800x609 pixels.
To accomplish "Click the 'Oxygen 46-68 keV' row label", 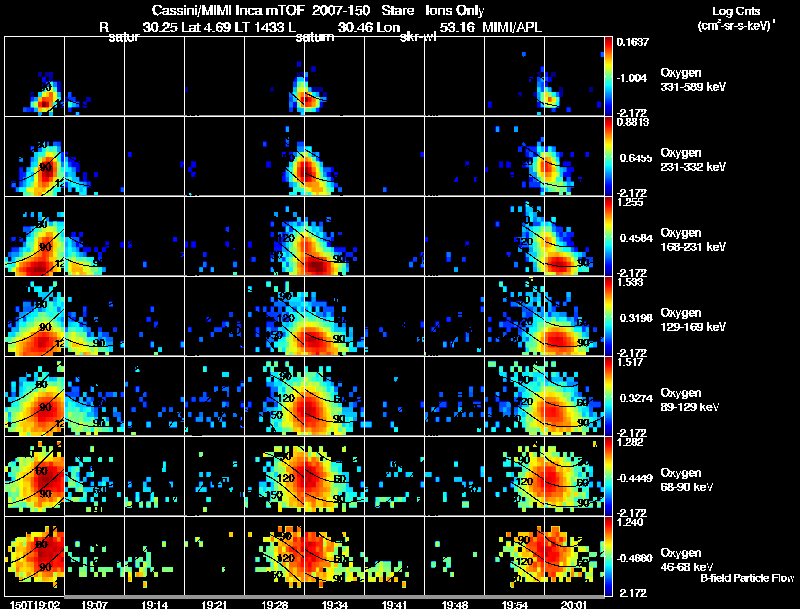I will (687, 560).
